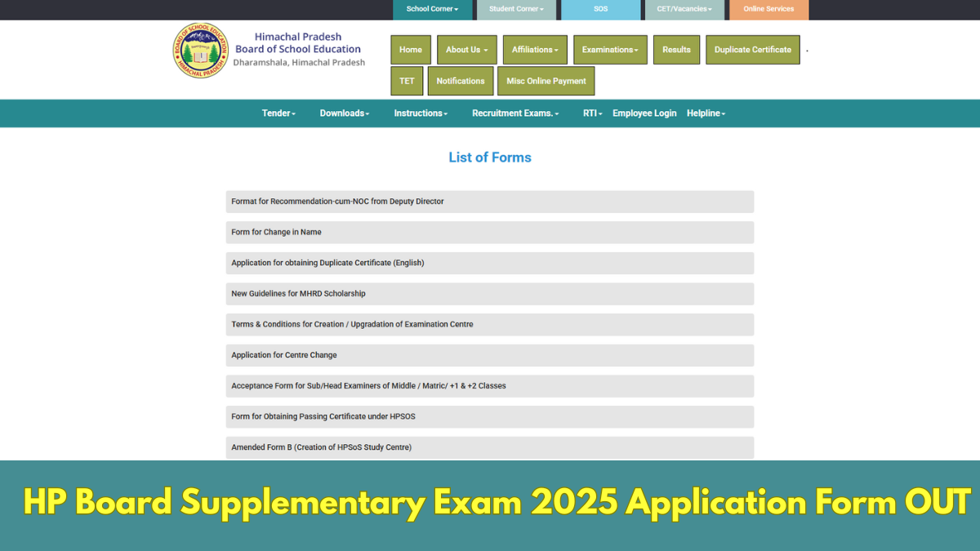Click the TET button
Viewport: 980px width, 551px height.
tap(407, 81)
